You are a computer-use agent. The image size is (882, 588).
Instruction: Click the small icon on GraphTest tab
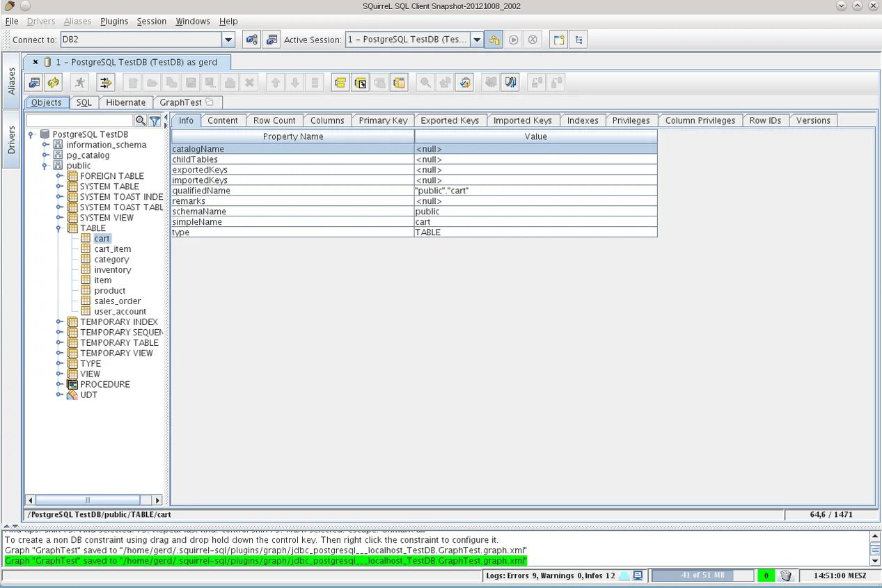(x=210, y=102)
